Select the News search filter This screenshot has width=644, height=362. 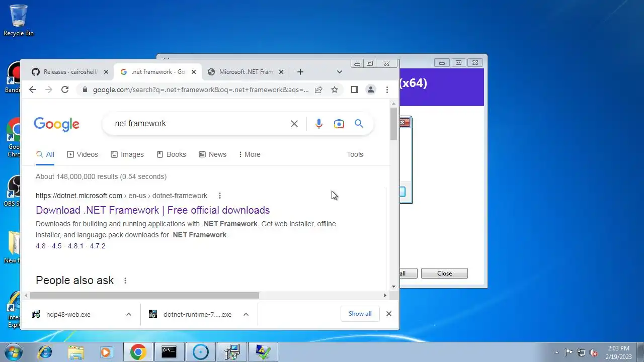tap(212, 154)
